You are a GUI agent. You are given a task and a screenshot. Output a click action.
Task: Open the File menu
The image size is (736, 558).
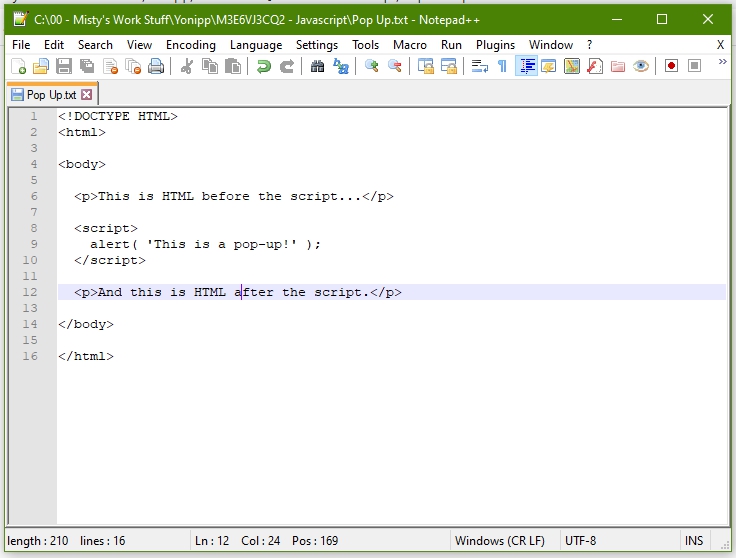point(21,45)
